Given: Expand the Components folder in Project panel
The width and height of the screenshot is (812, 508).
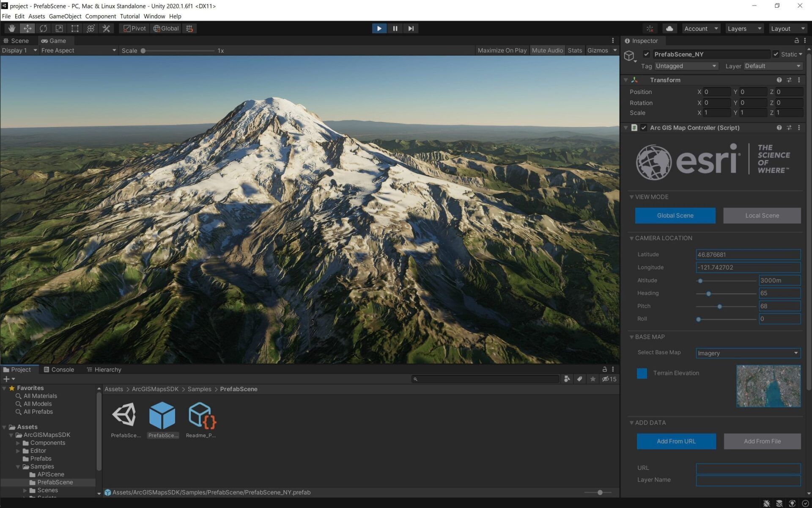Looking at the screenshot, I should tap(19, 443).
